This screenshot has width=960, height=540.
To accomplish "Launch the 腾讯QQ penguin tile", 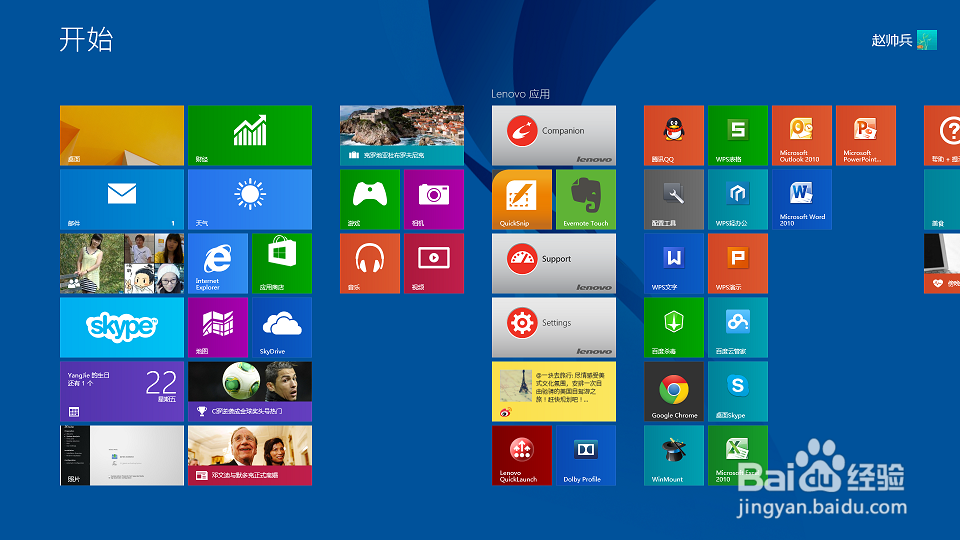I will tap(673, 135).
